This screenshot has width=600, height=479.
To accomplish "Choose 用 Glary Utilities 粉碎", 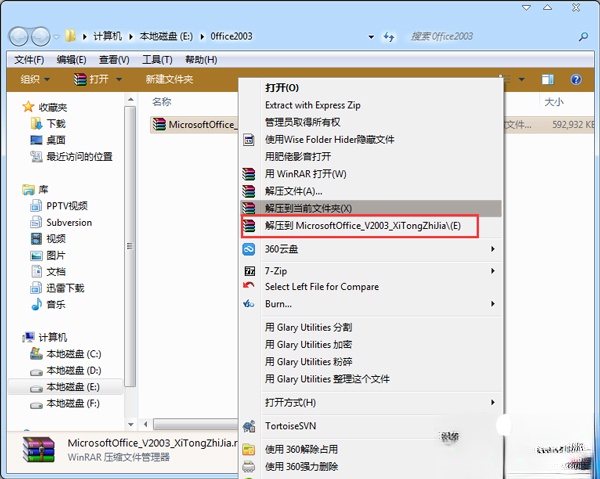I will click(371, 362).
